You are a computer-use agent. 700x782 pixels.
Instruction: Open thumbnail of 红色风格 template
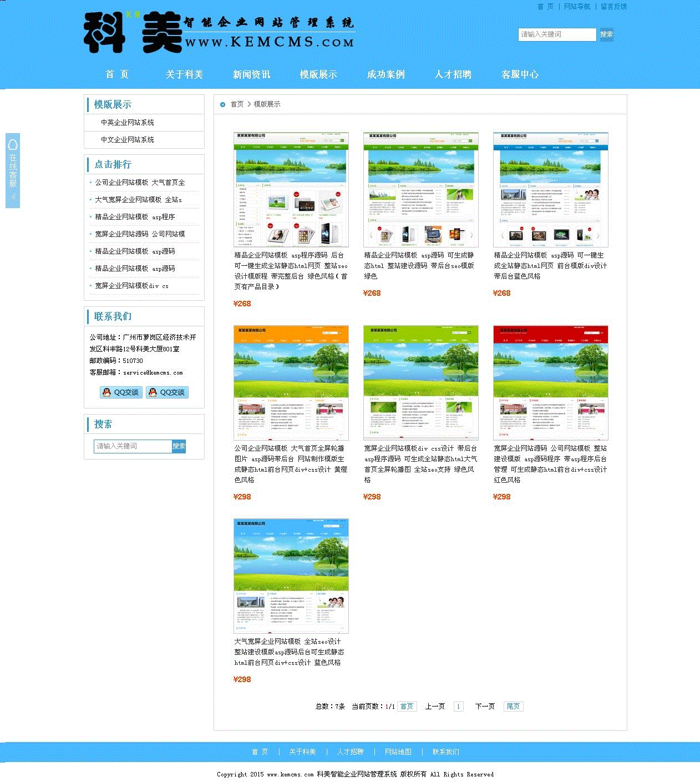click(x=551, y=383)
